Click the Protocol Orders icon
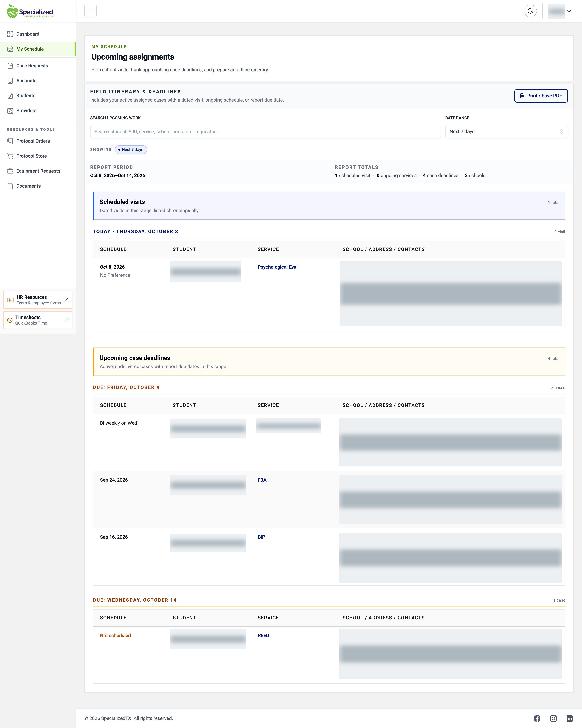This screenshot has height=728, width=582. click(x=10, y=141)
